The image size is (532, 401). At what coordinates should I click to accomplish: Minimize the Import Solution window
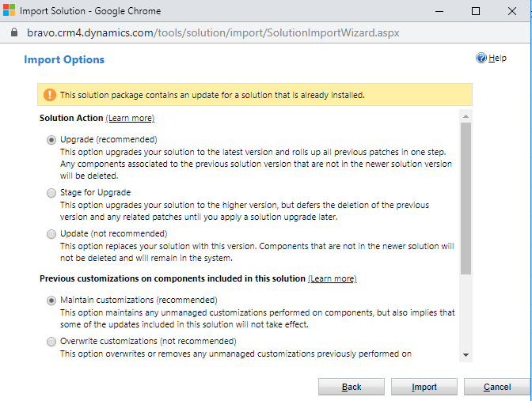click(439, 11)
